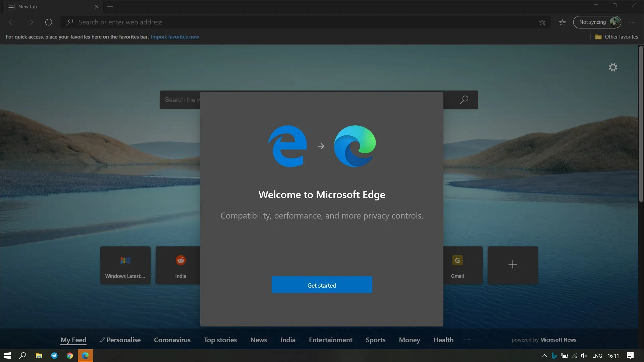Open Edge settings via ellipsis icon

click(x=632, y=22)
